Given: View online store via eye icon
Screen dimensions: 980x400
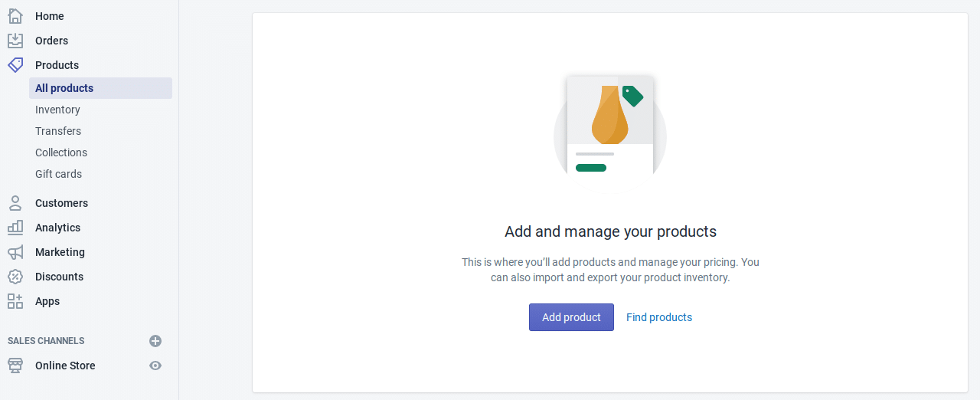Looking at the screenshot, I should 155,366.
